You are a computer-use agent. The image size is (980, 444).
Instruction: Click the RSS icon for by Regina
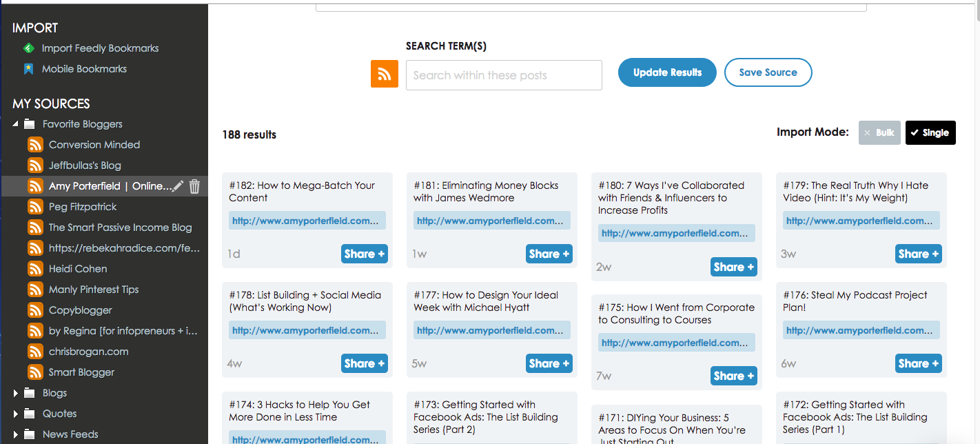pyautogui.click(x=35, y=331)
